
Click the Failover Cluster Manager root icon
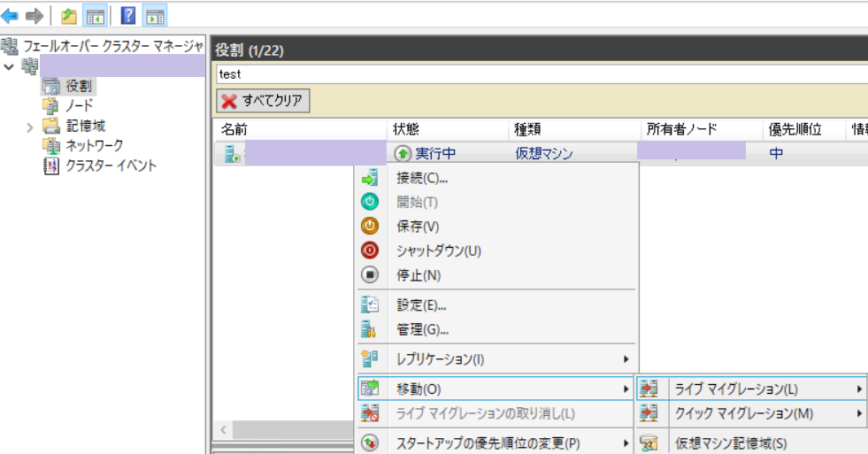click(10, 47)
